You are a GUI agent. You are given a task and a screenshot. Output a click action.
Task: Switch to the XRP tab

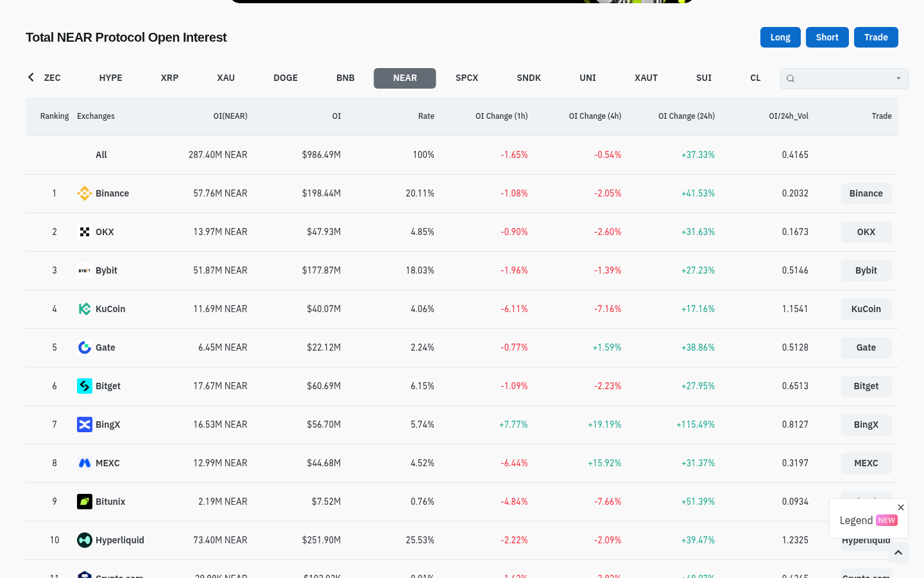click(169, 78)
